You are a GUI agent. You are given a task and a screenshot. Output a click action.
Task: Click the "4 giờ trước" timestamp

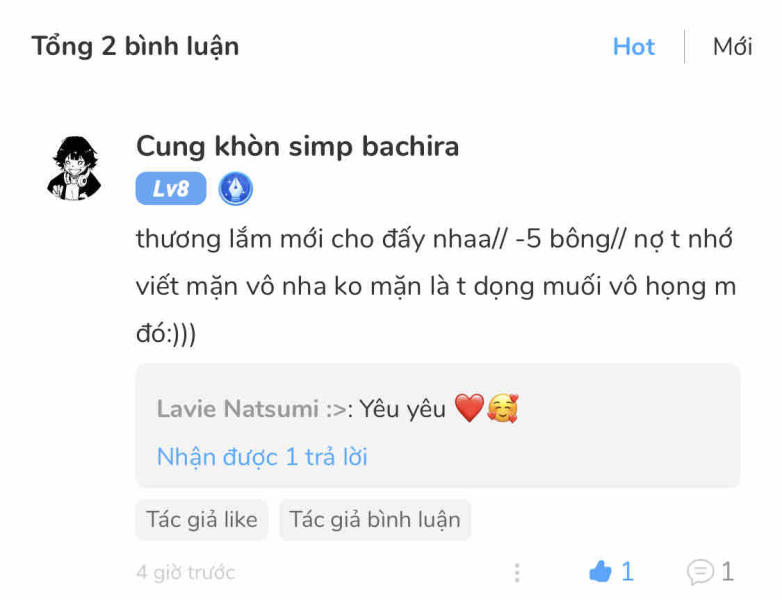(186, 573)
